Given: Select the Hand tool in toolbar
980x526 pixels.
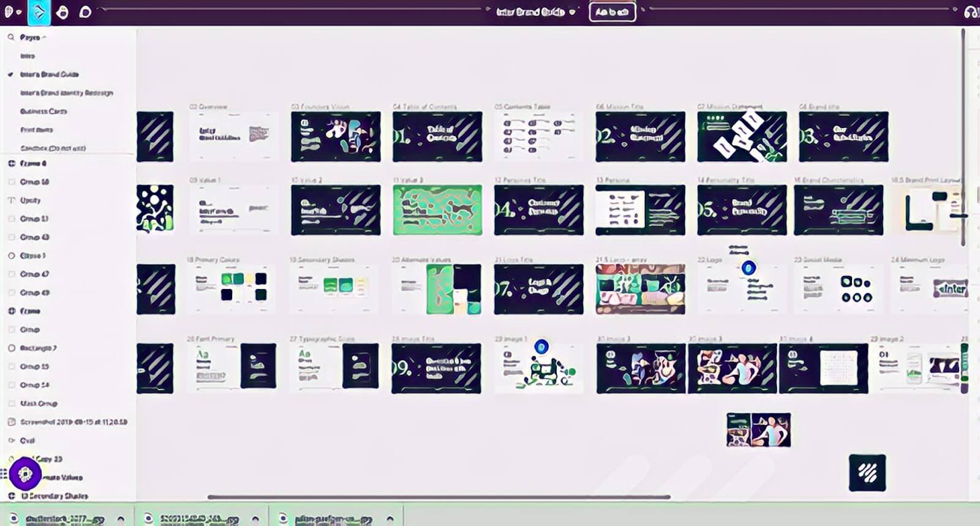Looking at the screenshot, I should click(62, 12).
